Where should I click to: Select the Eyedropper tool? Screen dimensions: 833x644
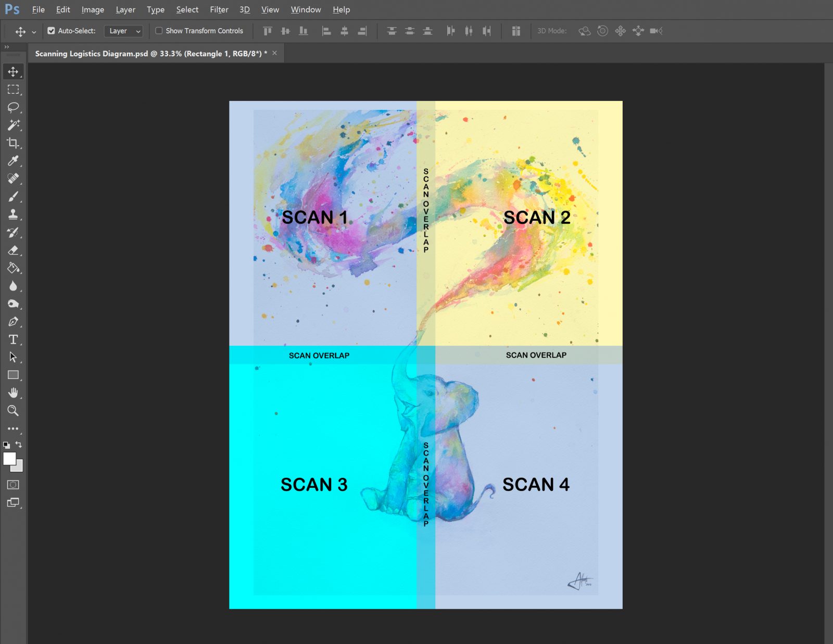13,161
